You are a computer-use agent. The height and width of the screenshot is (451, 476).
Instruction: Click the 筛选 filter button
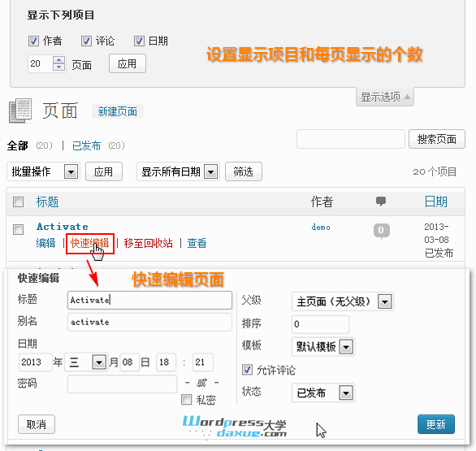(243, 171)
